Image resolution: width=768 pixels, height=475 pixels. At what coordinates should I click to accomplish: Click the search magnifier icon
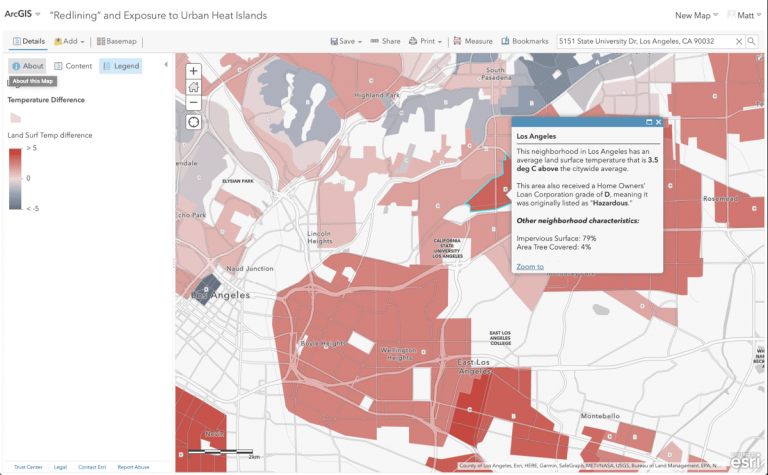point(751,42)
